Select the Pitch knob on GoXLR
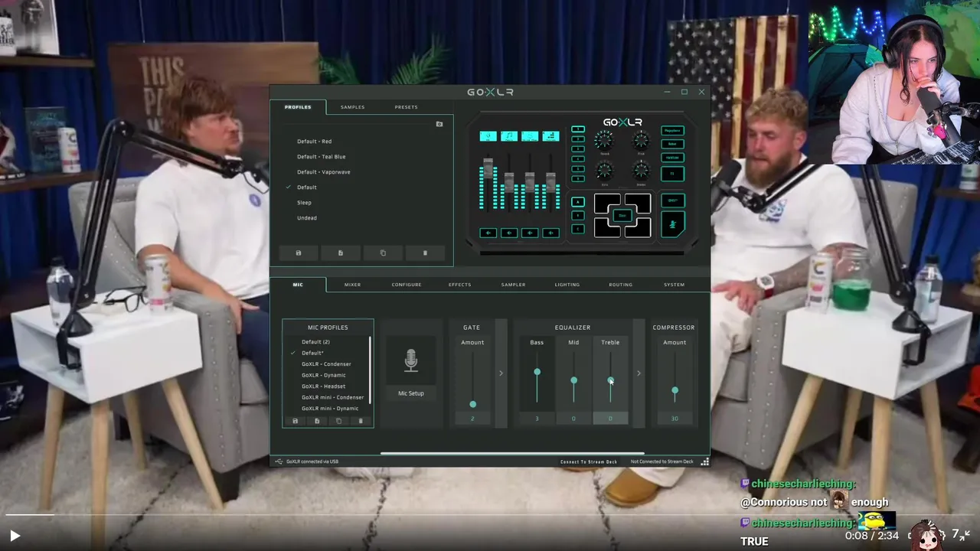 point(641,140)
